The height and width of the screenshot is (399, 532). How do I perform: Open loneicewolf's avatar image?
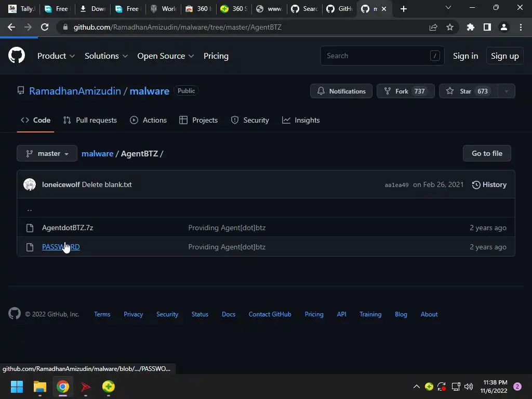(x=30, y=184)
